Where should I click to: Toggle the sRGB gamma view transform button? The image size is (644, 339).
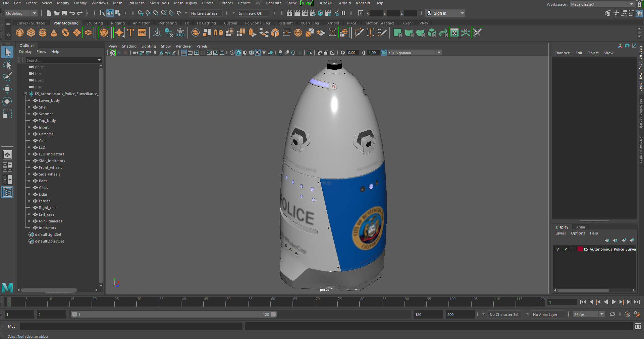click(x=384, y=53)
